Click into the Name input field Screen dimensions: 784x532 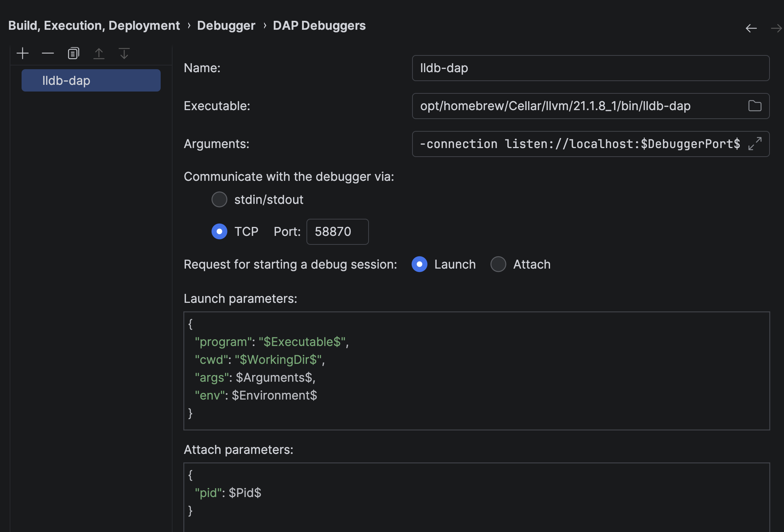[x=590, y=68]
